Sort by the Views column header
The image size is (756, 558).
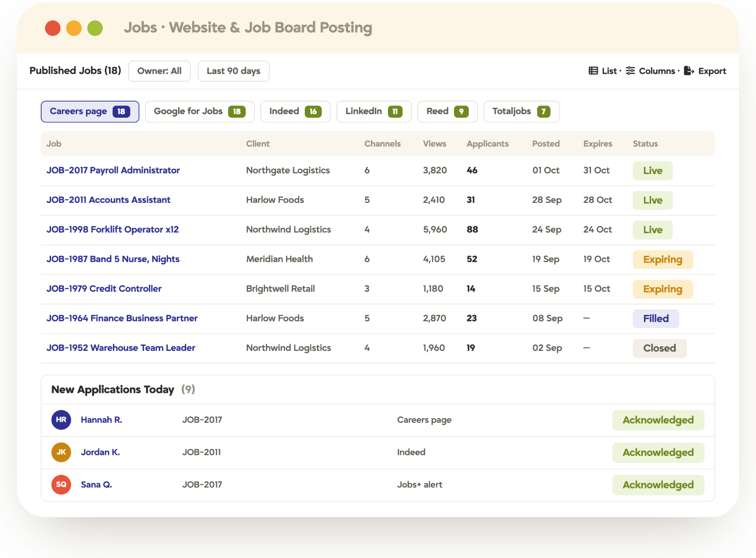click(435, 144)
